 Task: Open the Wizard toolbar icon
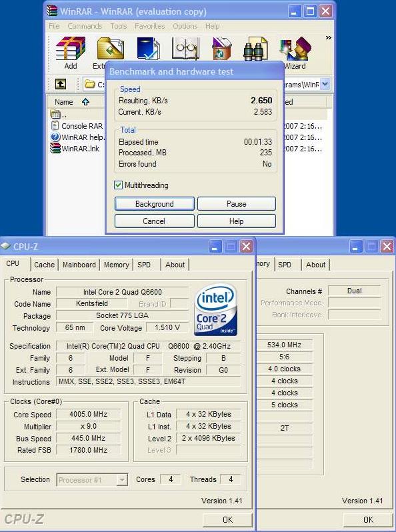click(295, 49)
